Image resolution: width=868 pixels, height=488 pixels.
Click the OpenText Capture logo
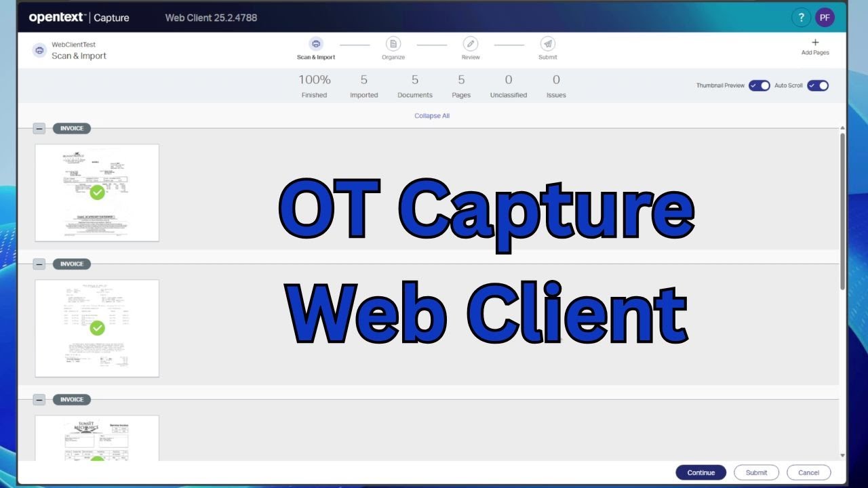[x=79, y=18]
